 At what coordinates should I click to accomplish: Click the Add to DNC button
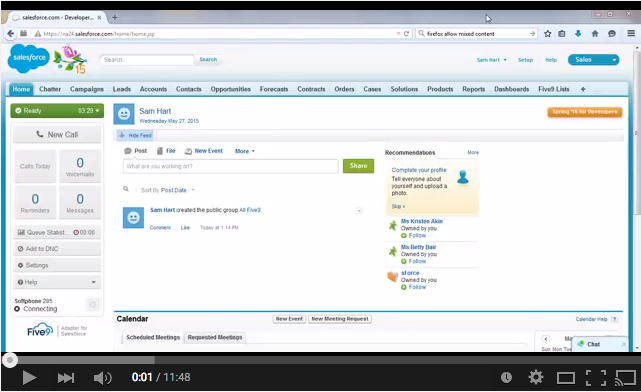click(57, 249)
